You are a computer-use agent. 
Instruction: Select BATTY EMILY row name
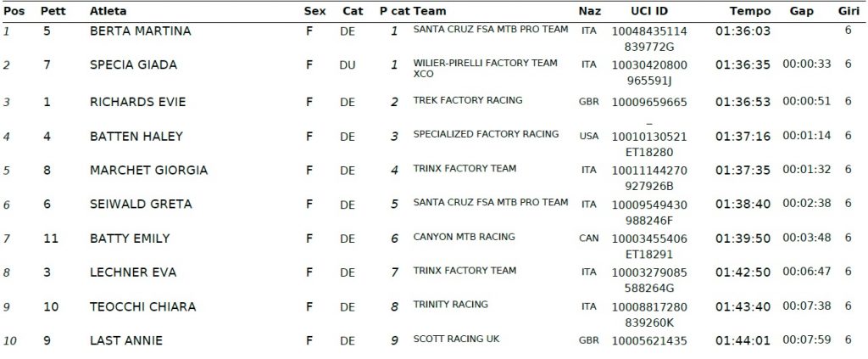pyautogui.click(x=130, y=238)
